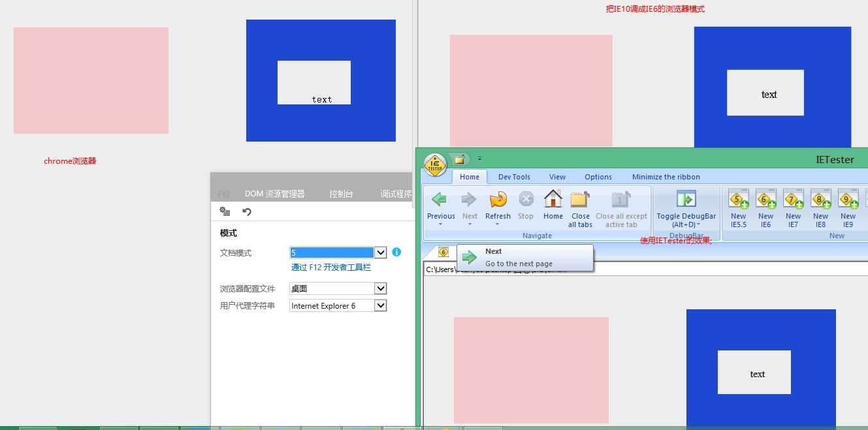Click the grayed Next arrow in ribbon

pyautogui.click(x=470, y=200)
